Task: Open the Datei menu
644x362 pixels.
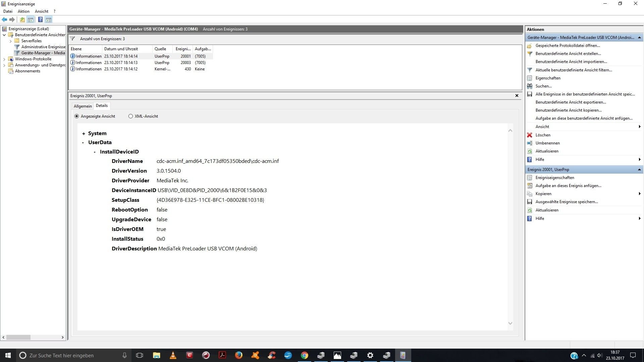Action: (x=8, y=11)
